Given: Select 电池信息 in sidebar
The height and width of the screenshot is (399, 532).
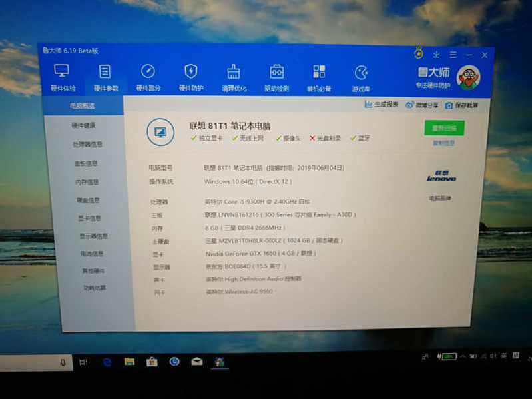Looking at the screenshot, I should 92,254.
